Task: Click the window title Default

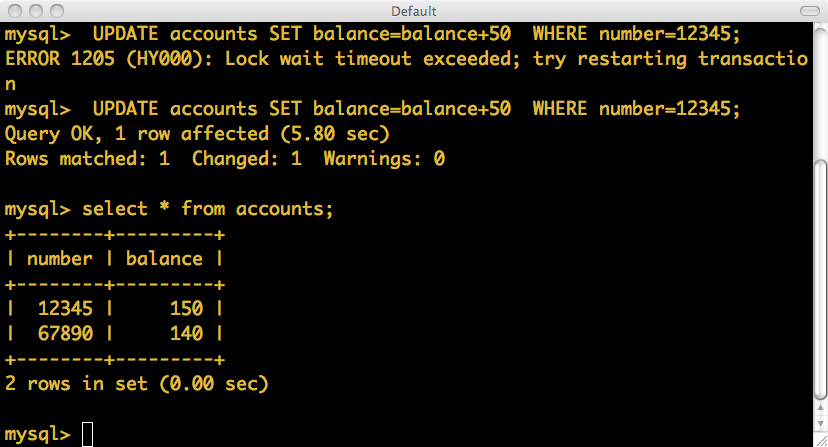Action: [413, 11]
